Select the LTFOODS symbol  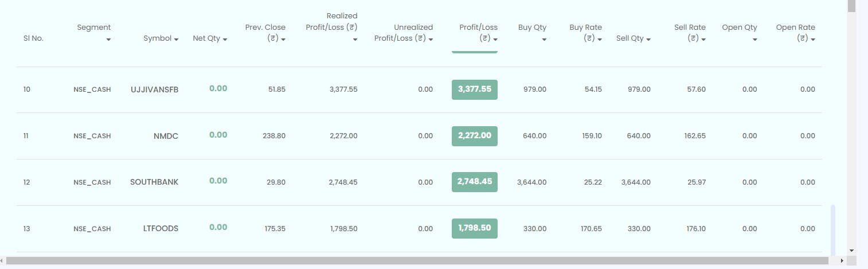[x=161, y=228]
